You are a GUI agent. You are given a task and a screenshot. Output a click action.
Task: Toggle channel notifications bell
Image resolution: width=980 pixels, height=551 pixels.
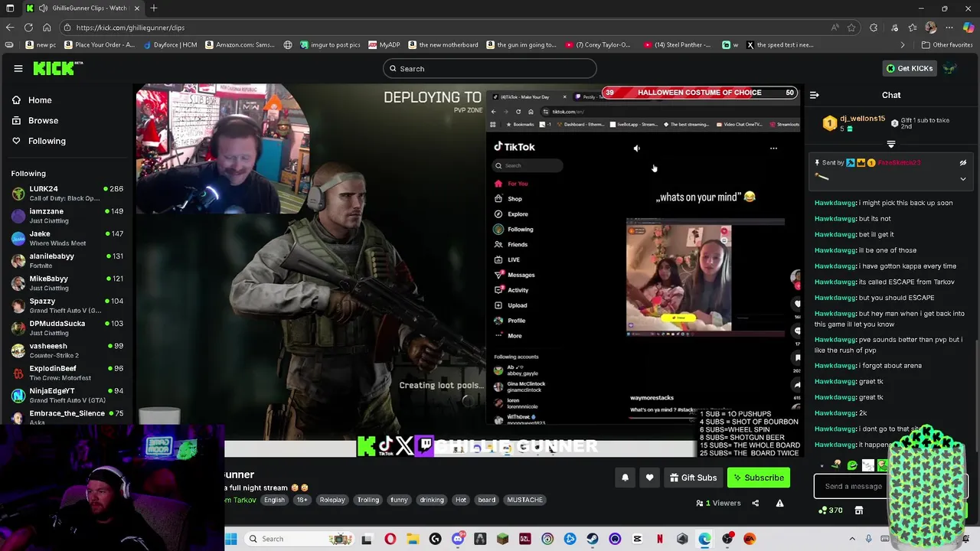(x=625, y=478)
